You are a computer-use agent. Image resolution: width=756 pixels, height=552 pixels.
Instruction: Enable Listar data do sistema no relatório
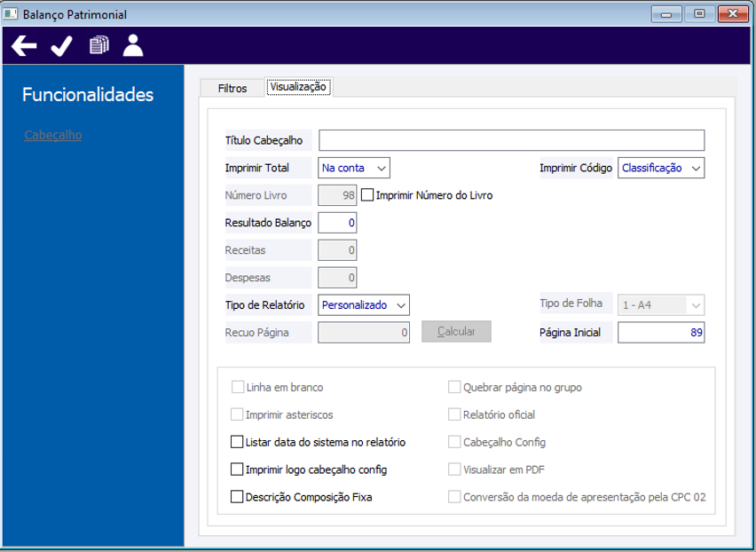point(237,442)
